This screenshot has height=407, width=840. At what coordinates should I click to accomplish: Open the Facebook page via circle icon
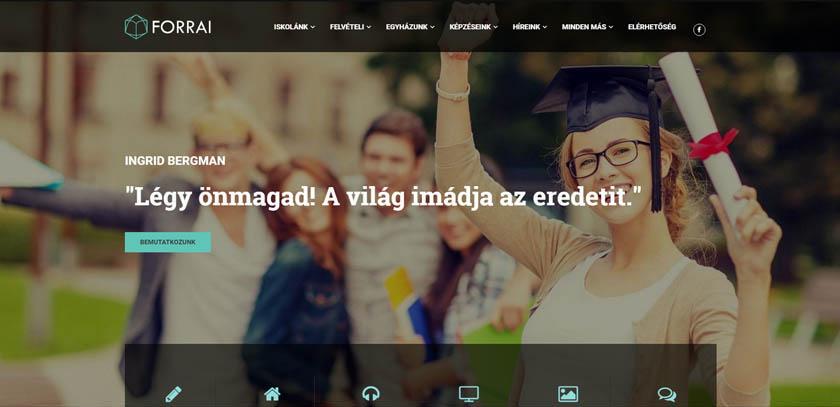[699, 30]
